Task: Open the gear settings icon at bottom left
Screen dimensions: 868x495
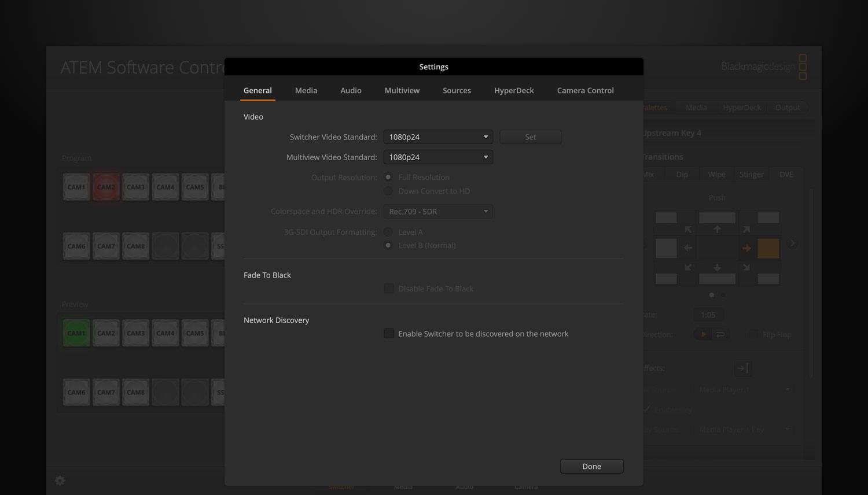Action: 60,481
